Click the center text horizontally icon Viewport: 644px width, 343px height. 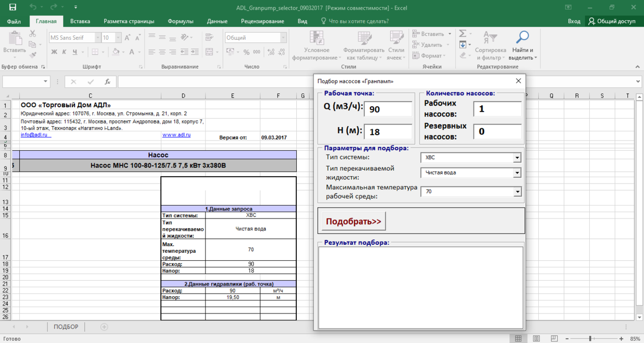tap(162, 52)
